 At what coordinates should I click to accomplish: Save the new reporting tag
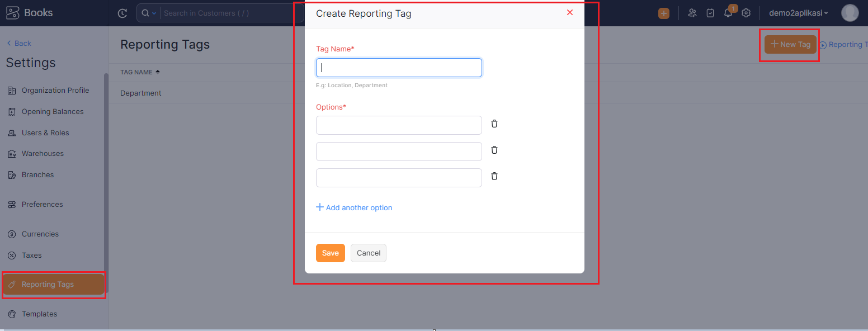pyautogui.click(x=330, y=253)
